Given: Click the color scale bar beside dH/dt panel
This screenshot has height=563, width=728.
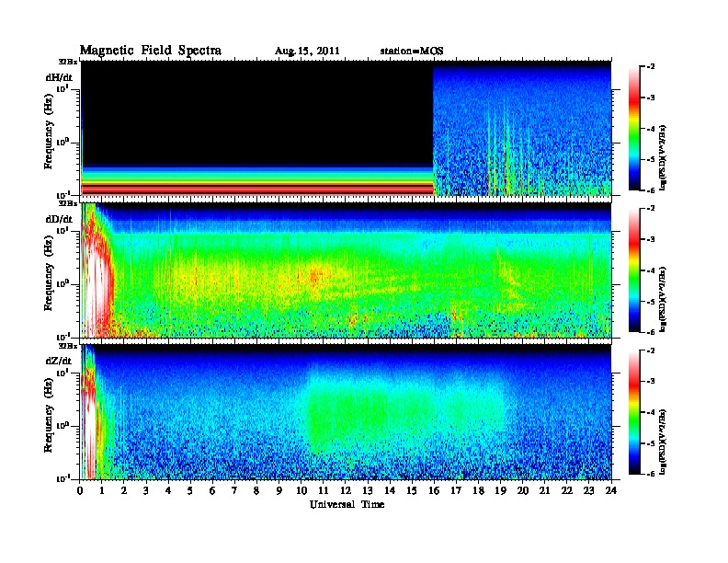Looking at the screenshot, I should (x=634, y=129).
